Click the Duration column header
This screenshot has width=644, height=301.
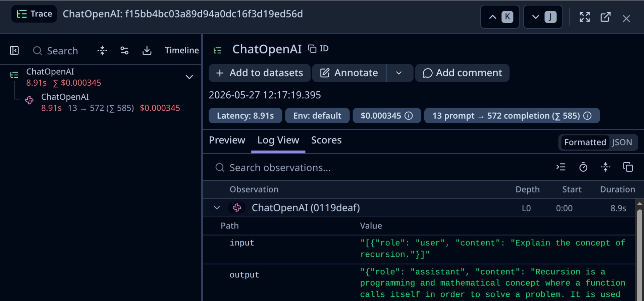click(618, 189)
